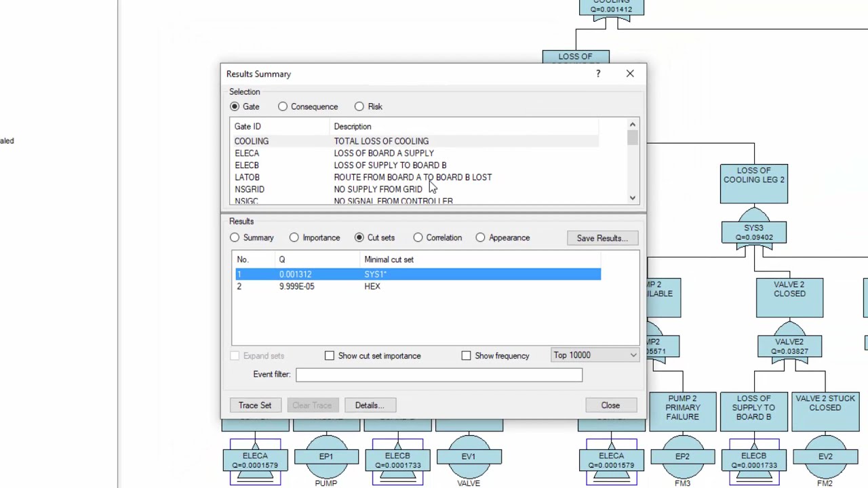Select the COOLING gate row
The image size is (868, 488).
[414, 141]
